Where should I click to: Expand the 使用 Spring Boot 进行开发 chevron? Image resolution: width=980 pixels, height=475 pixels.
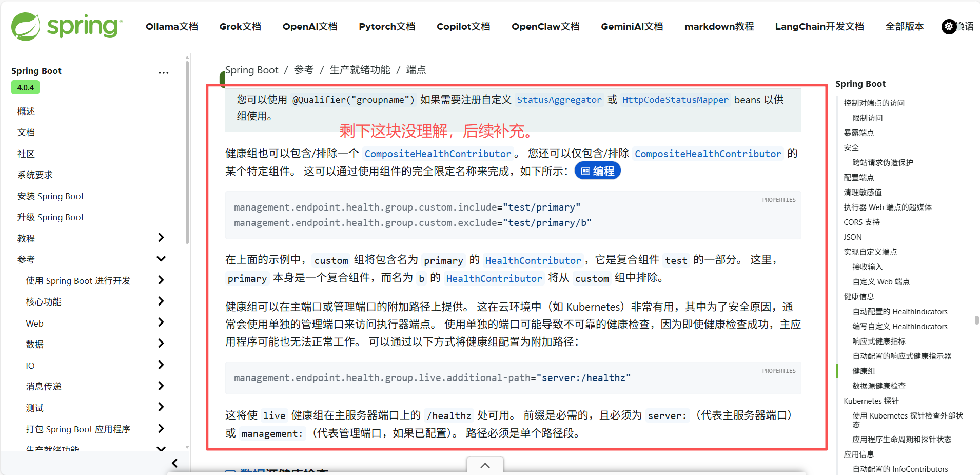pyautogui.click(x=161, y=280)
